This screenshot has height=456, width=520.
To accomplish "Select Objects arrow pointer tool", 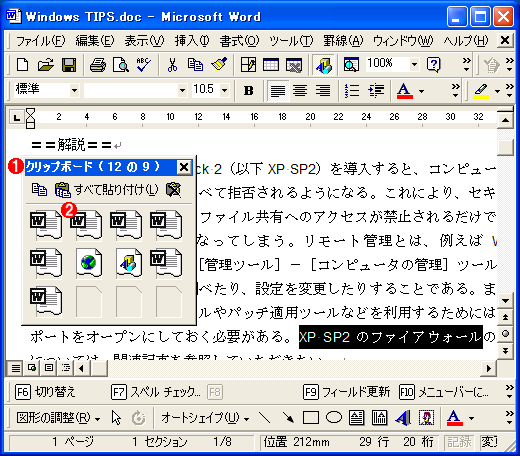I will [116, 418].
